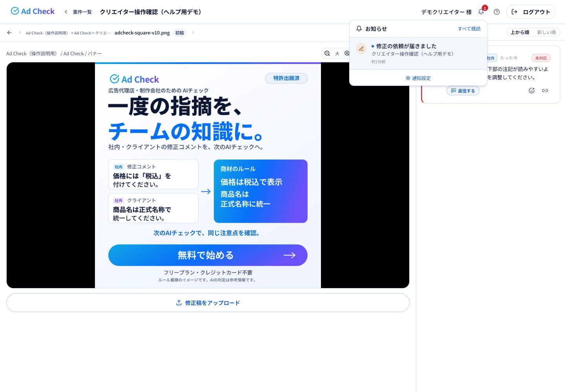Zoom out the banner preview
Screen dimensions: 565x392
327,53
